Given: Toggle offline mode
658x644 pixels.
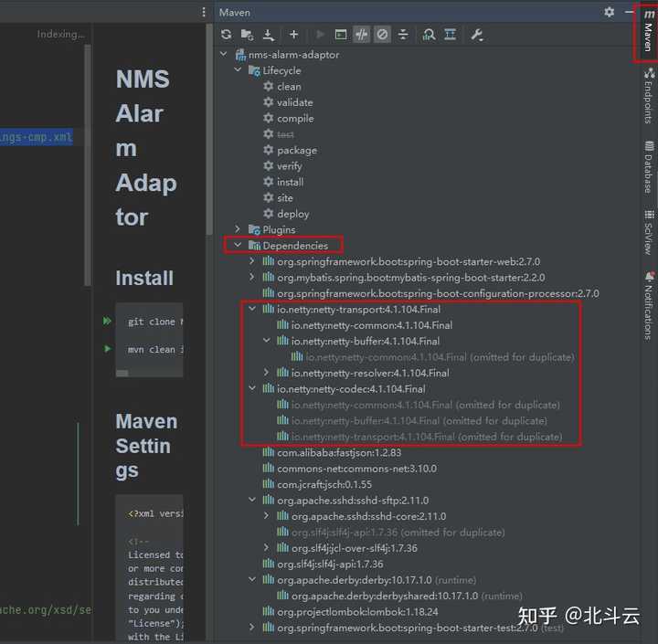Looking at the screenshot, I should pos(361,35).
